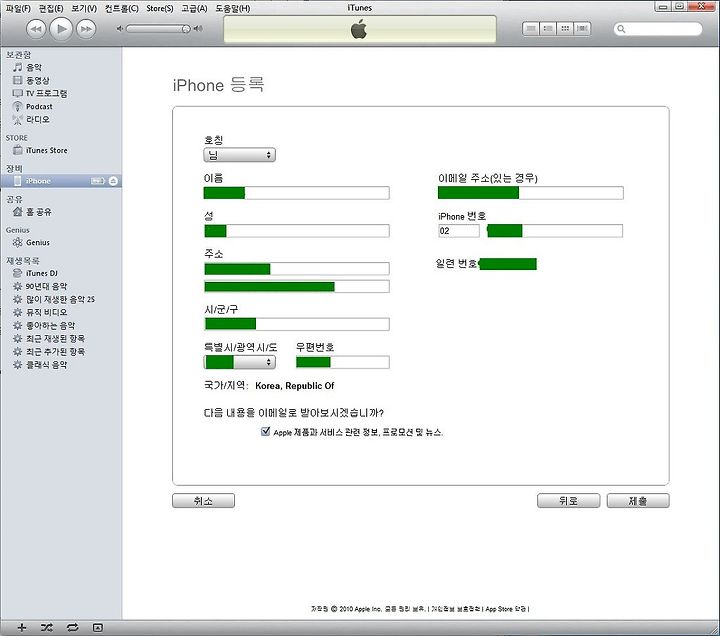720x636 pixels.
Task: Switch to list view button
Action: [531, 28]
